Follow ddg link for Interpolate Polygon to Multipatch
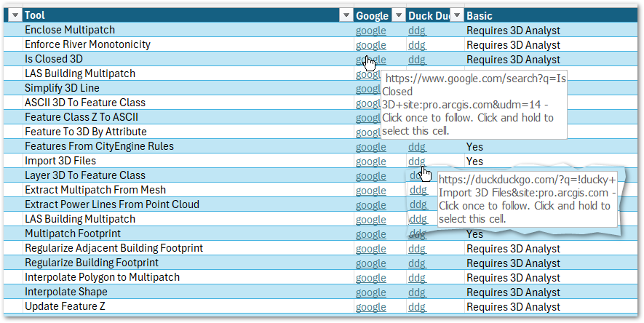The image size is (644, 323). coord(416,278)
